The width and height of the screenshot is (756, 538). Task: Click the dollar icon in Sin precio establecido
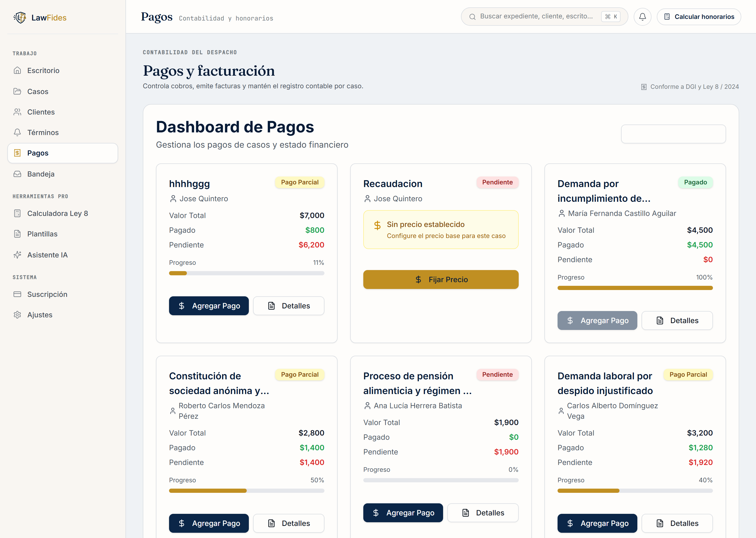pyautogui.click(x=377, y=226)
